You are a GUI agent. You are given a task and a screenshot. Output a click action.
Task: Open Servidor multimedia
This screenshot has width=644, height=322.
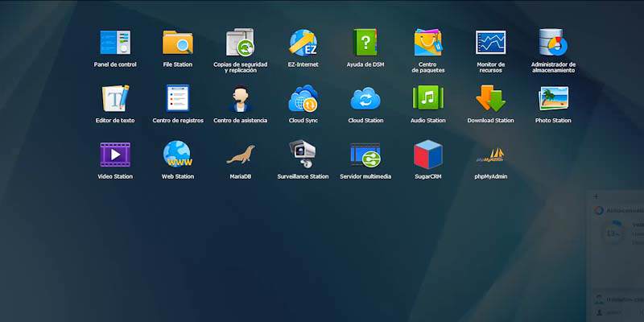365,155
